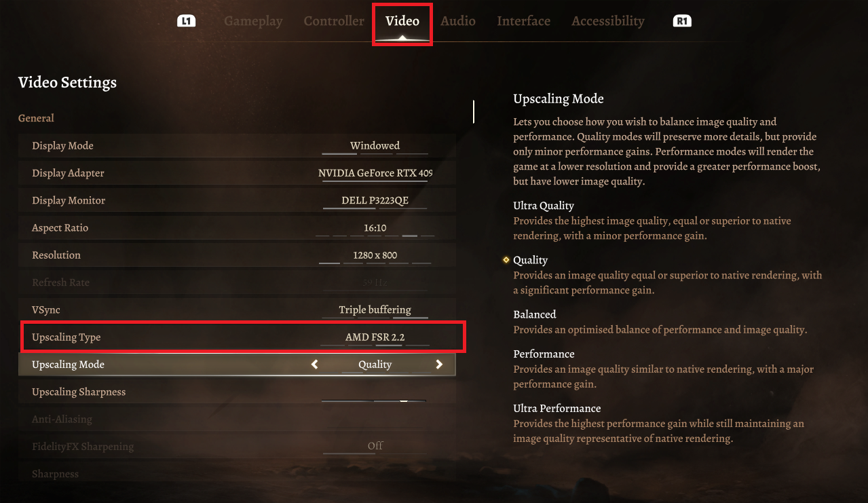Change the Display Mode Windowed setting

point(375,146)
